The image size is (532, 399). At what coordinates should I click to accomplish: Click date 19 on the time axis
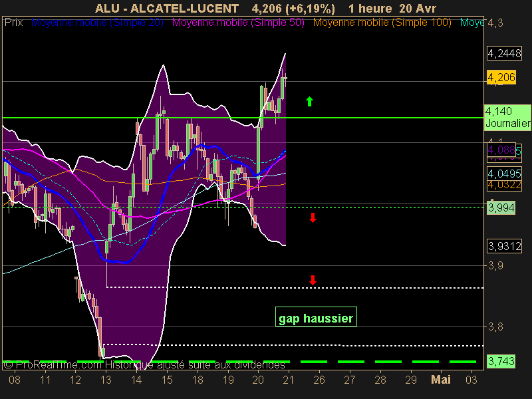pyautogui.click(x=228, y=380)
